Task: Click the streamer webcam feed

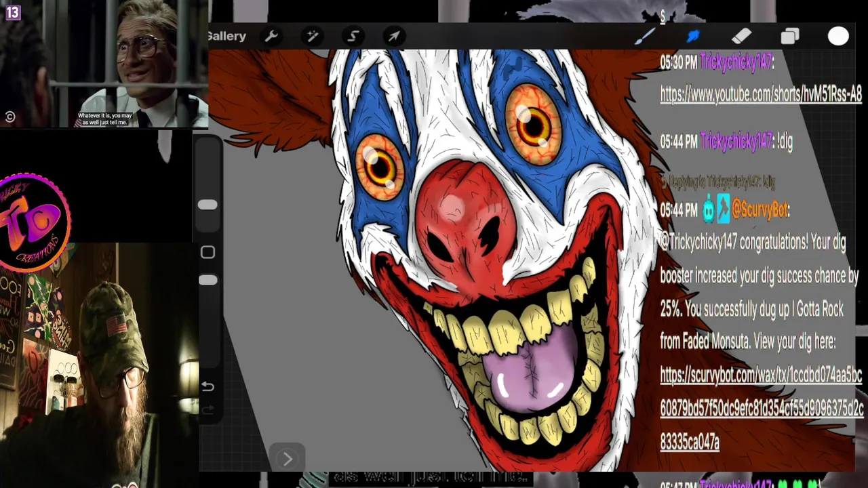Action: pyautogui.click(x=99, y=366)
